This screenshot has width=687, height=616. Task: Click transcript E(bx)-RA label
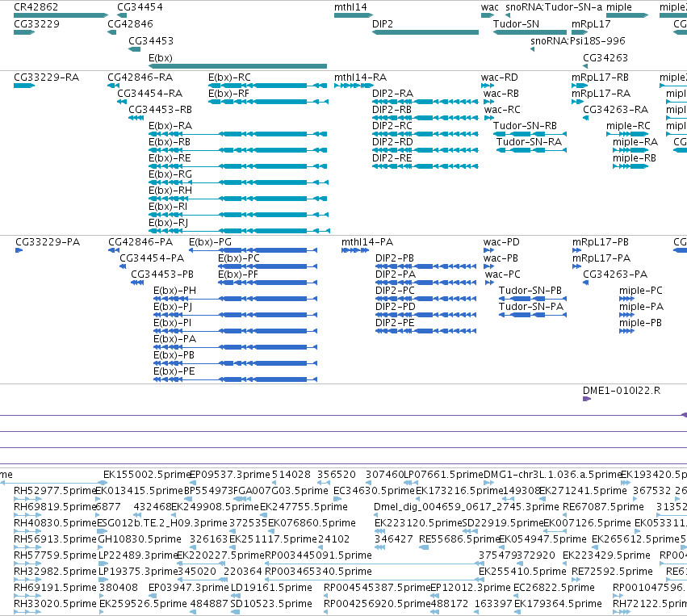170,126
